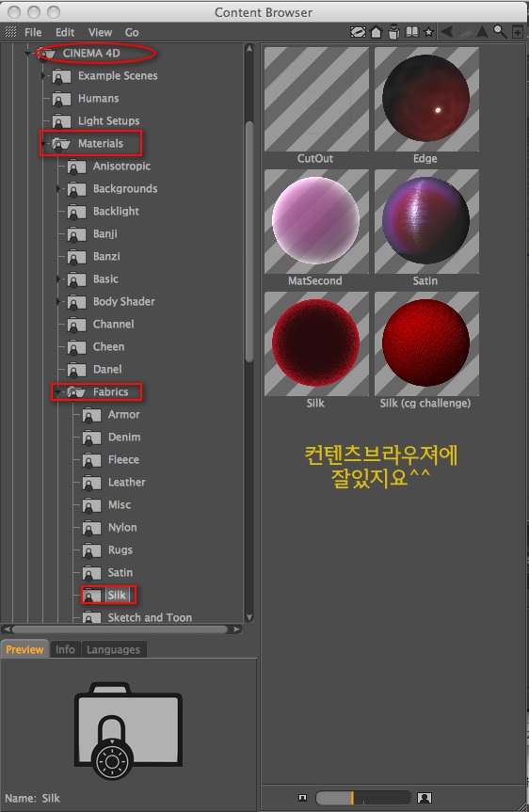
Task: Click the plus-window icon at toolbar end
Action: 517,32
